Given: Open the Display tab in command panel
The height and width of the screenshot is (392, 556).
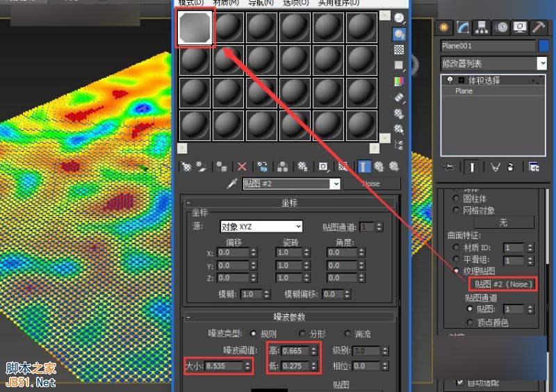Looking at the screenshot, I should [520, 27].
